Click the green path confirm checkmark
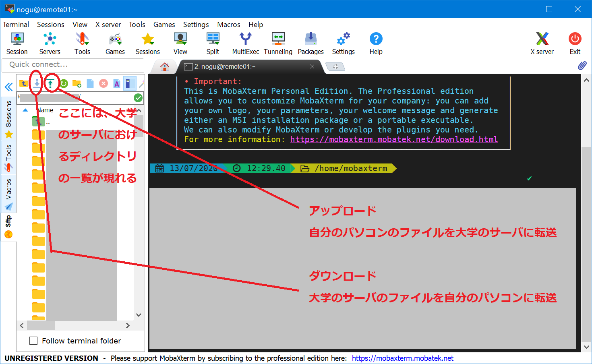The width and height of the screenshot is (592, 364). pyautogui.click(x=138, y=98)
